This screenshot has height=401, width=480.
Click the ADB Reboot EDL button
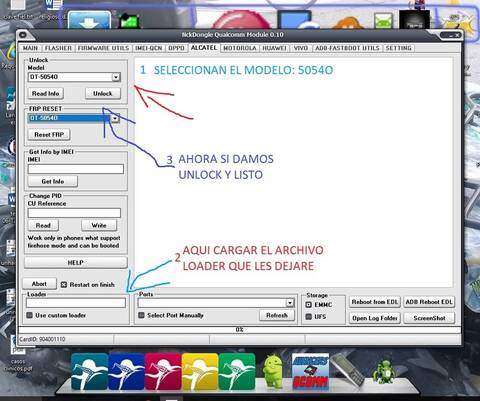pyautogui.click(x=429, y=302)
